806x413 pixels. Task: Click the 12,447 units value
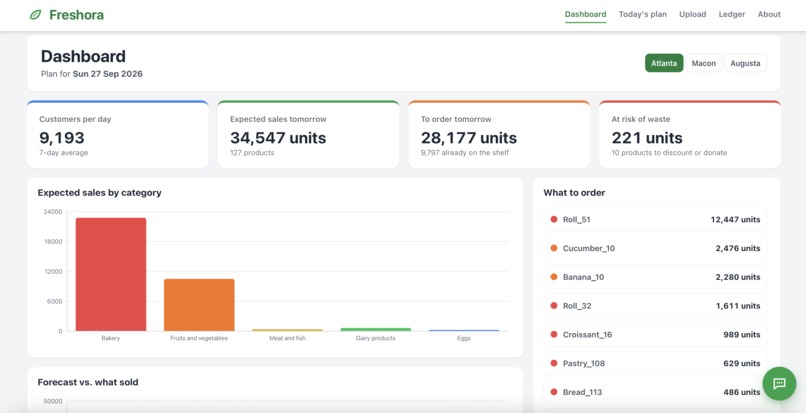(x=736, y=220)
